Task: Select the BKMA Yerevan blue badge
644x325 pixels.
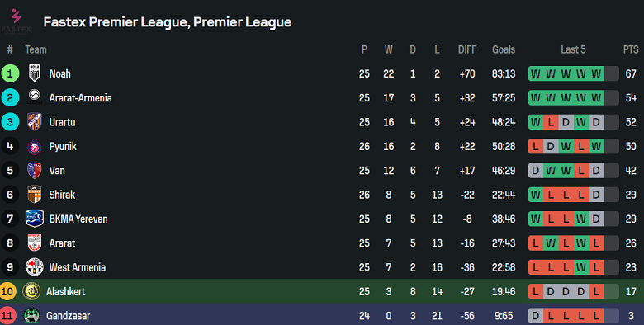Action: pyautogui.click(x=35, y=219)
